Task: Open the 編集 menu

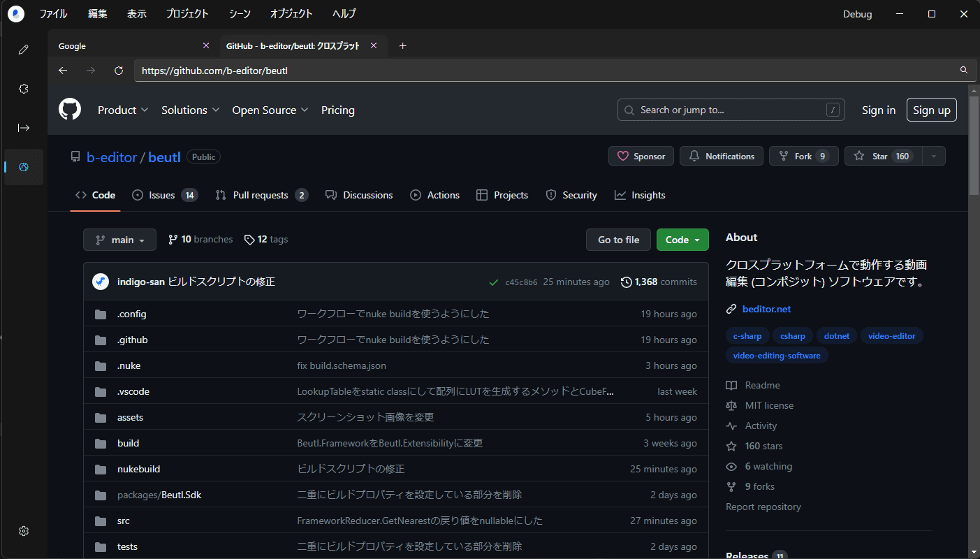Action: point(98,14)
